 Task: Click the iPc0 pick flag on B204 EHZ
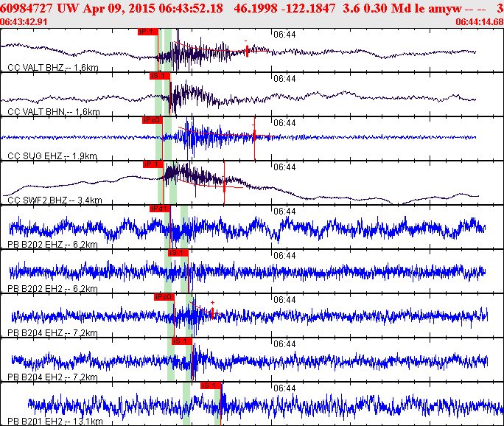click(x=164, y=297)
